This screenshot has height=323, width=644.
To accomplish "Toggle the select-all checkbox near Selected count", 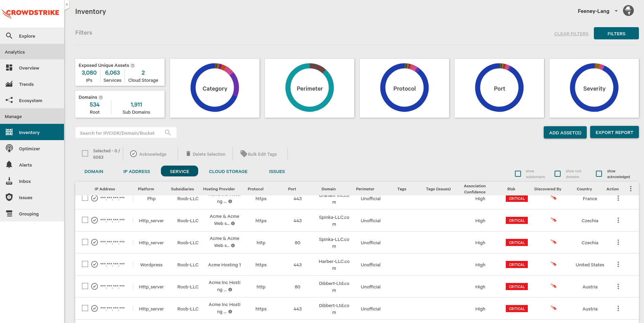I will point(85,153).
